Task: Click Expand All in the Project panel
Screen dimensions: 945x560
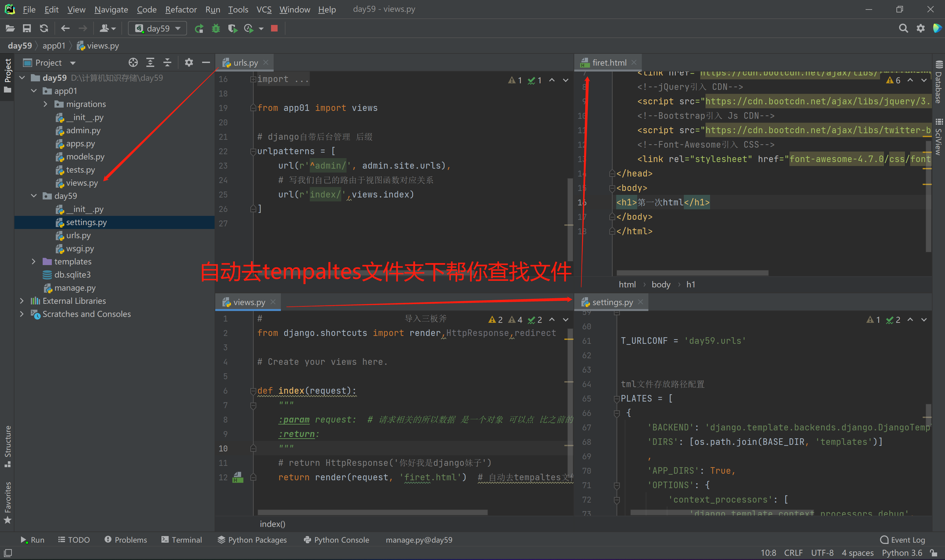Action: click(150, 62)
